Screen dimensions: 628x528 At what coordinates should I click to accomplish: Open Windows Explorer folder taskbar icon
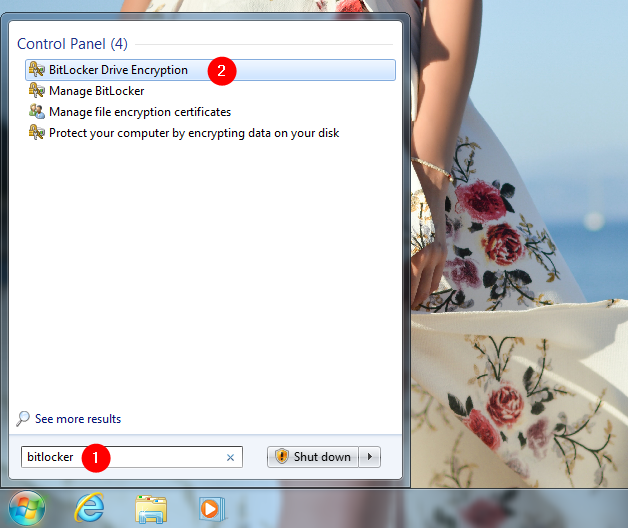tap(151, 509)
